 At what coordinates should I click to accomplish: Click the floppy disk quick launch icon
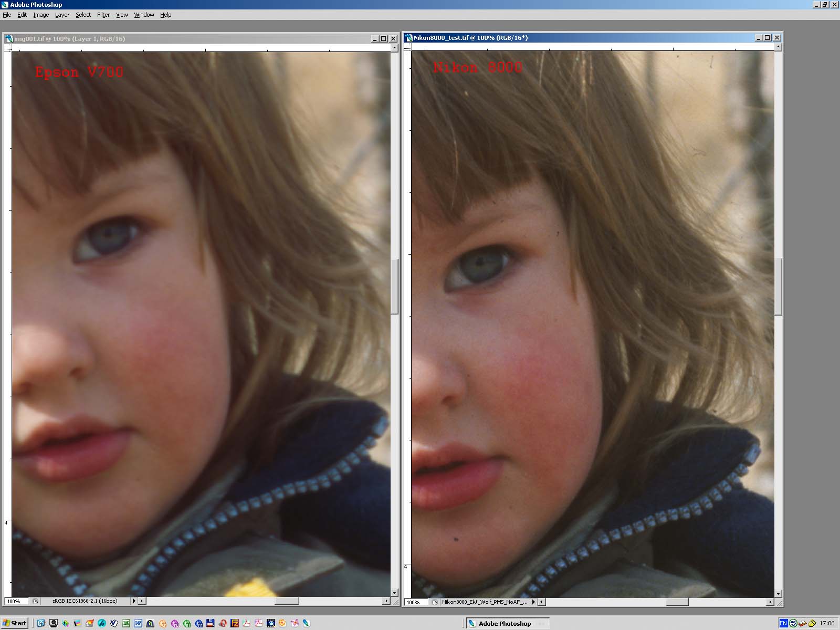211,623
